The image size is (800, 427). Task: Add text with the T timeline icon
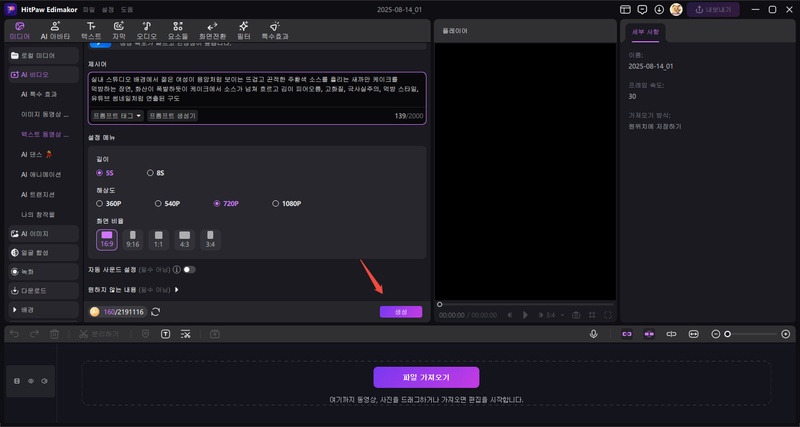[165, 334]
